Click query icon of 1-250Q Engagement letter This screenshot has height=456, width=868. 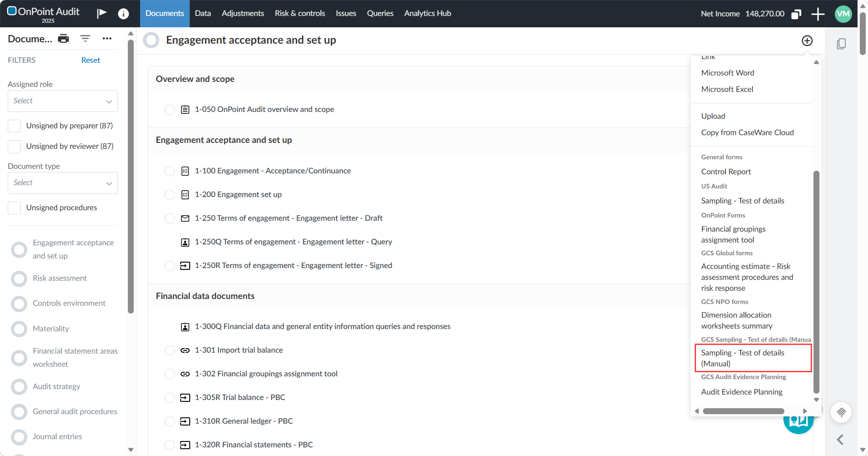185,242
